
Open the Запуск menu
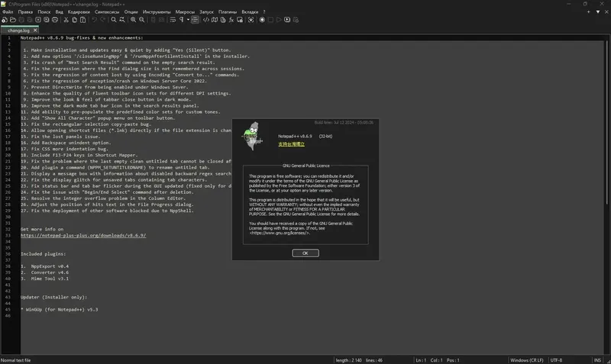(x=206, y=11)
